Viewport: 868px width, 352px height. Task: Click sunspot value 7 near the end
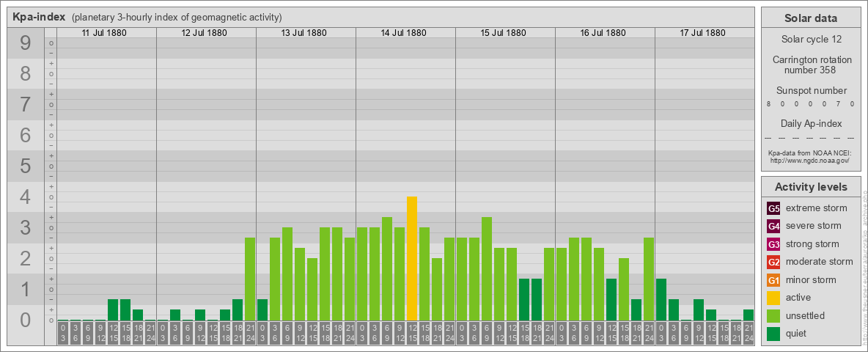(x=839, y=104)
